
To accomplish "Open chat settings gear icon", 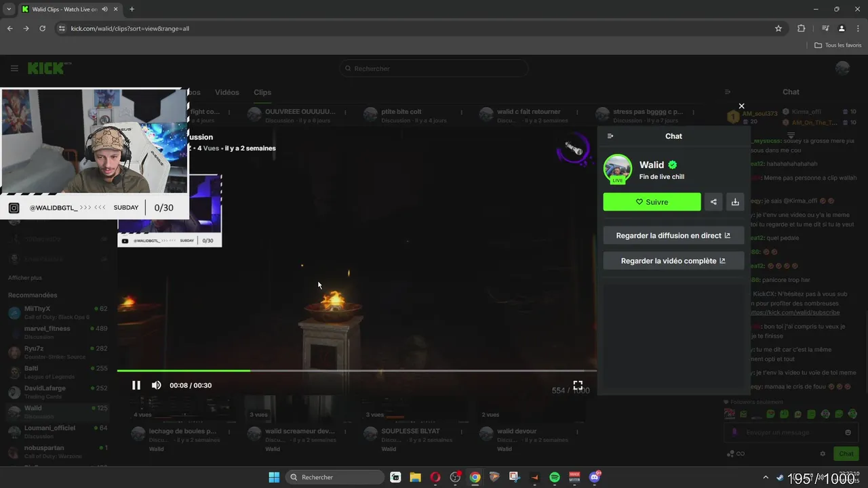I will click(823, 453).
